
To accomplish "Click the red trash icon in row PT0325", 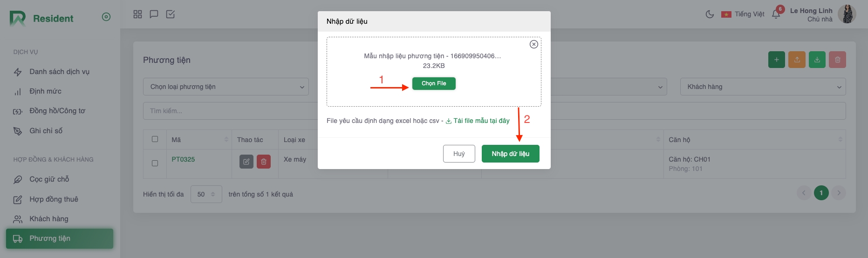I will click(x=264, y=162).
